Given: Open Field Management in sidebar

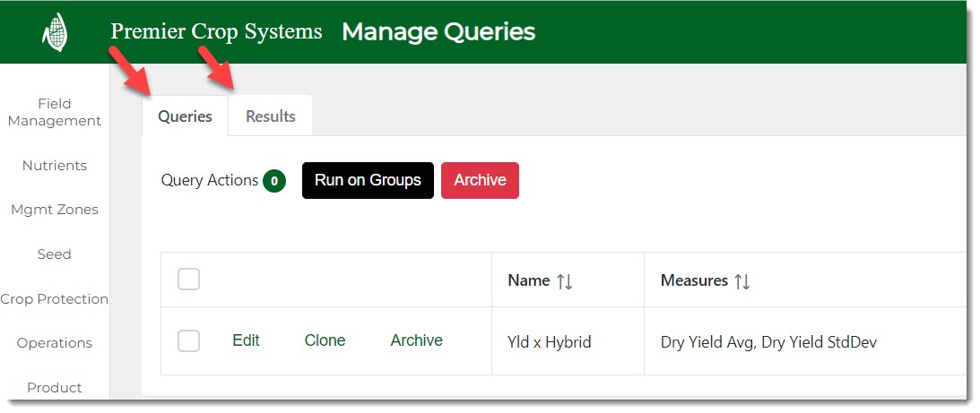Looking at the screenshot, I should coord(54,112).
